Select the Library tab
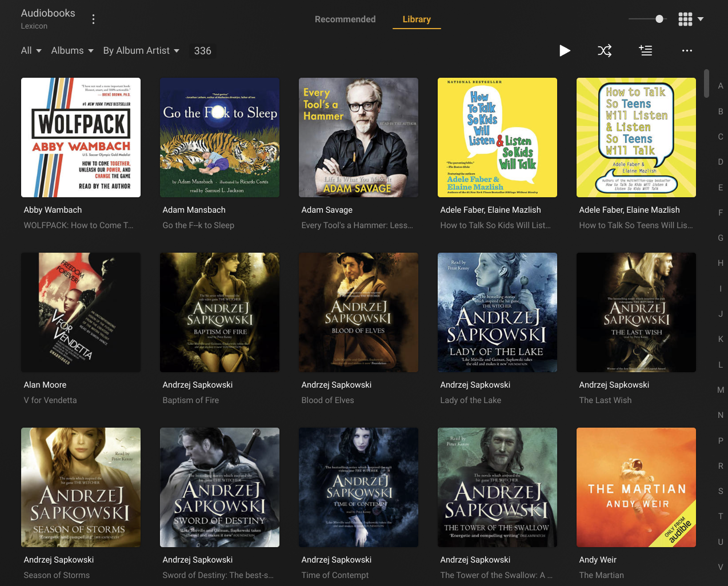The height and width of the screenshot is (586, 728). [x=417, y=19]
